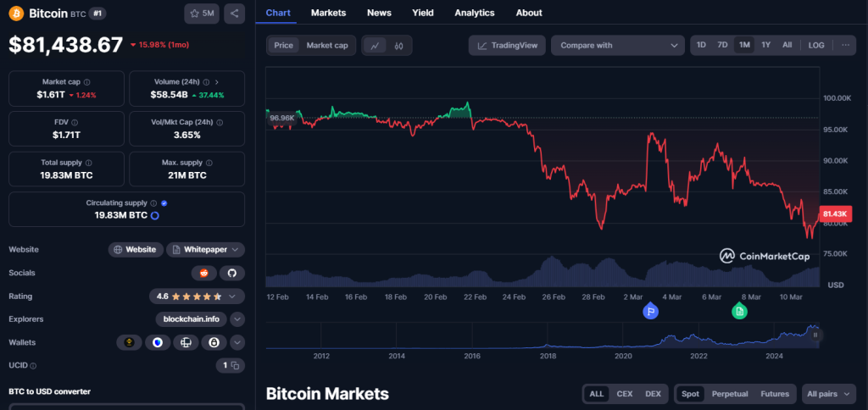Open the Yield tab

[x=423, y=13]
